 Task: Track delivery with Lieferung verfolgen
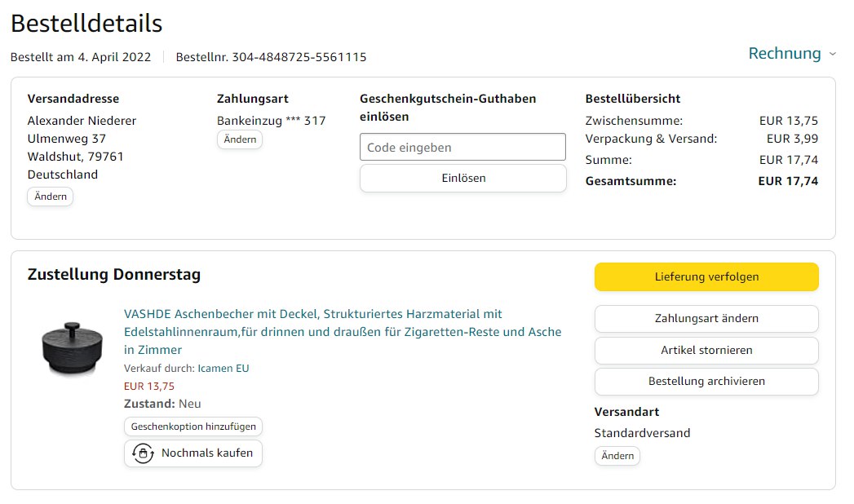(706, 276)
